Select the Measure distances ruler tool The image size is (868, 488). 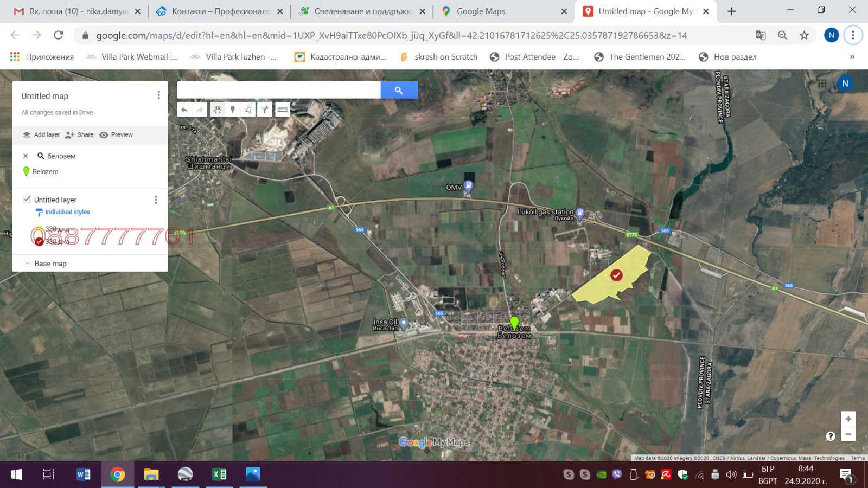tap(282, 110)
